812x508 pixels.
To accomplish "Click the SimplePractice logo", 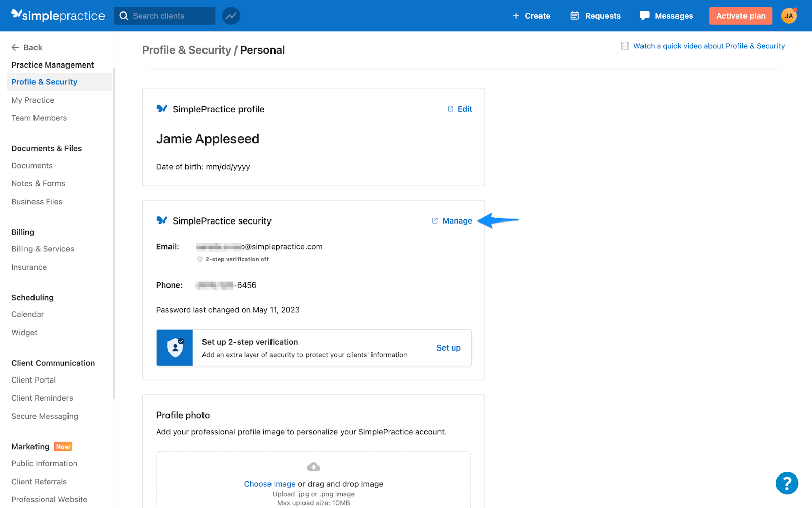I will coord(57,15).
